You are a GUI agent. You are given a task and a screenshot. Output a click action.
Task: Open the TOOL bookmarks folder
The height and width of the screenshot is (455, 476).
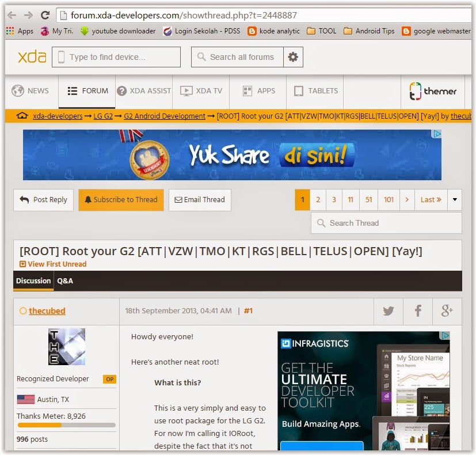coord(322,31)
